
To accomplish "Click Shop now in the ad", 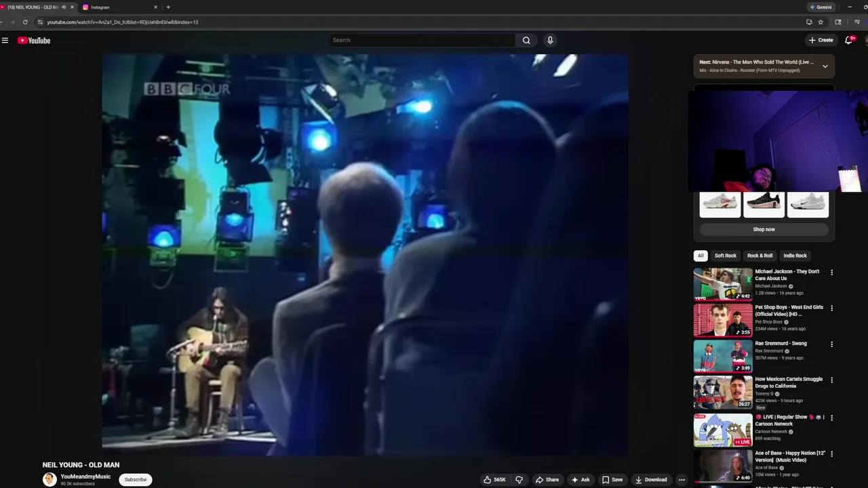I will pos(764,229).
